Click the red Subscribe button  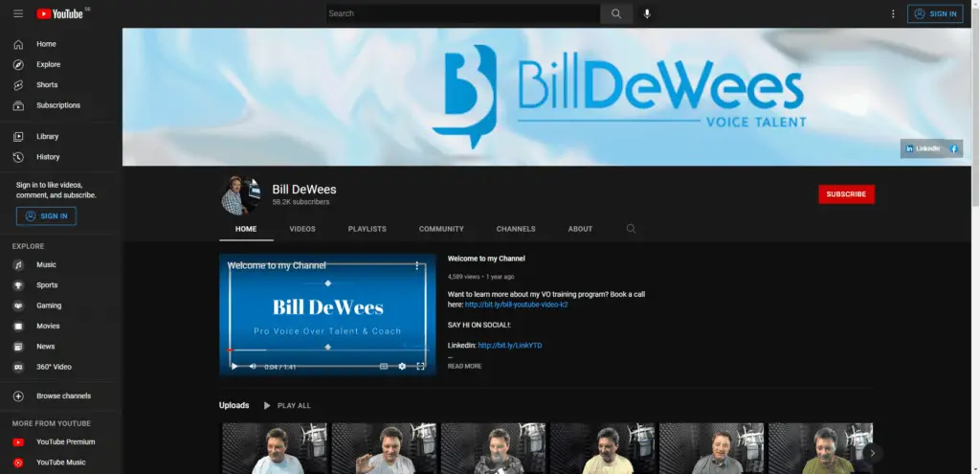[x=846, y=194]
